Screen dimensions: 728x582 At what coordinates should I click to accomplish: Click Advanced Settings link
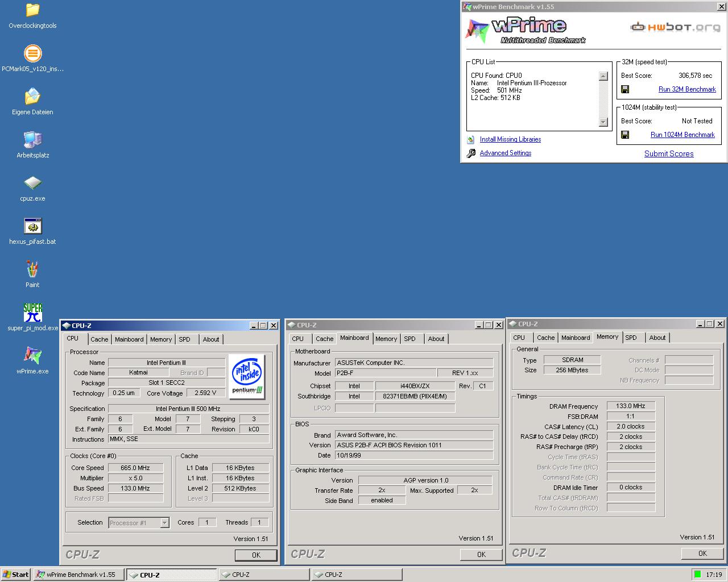(505, 153)
